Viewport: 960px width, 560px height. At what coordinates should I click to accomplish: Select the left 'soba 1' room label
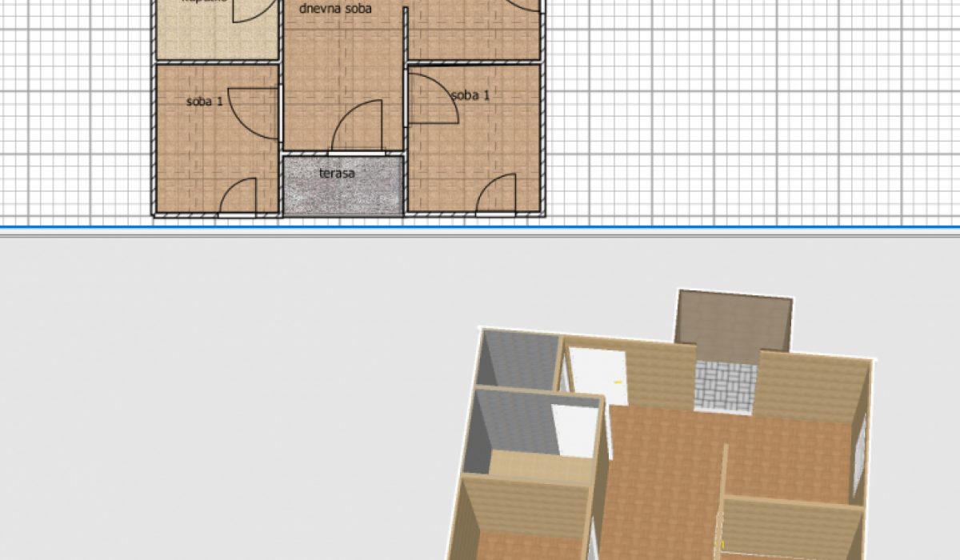[x=204, y=102]
